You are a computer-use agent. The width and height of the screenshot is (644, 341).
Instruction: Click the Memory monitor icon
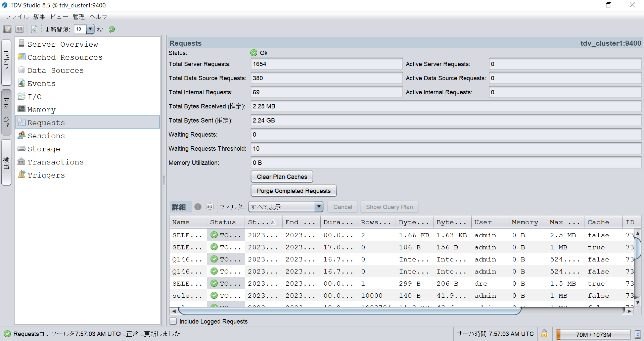pos(21,109)
